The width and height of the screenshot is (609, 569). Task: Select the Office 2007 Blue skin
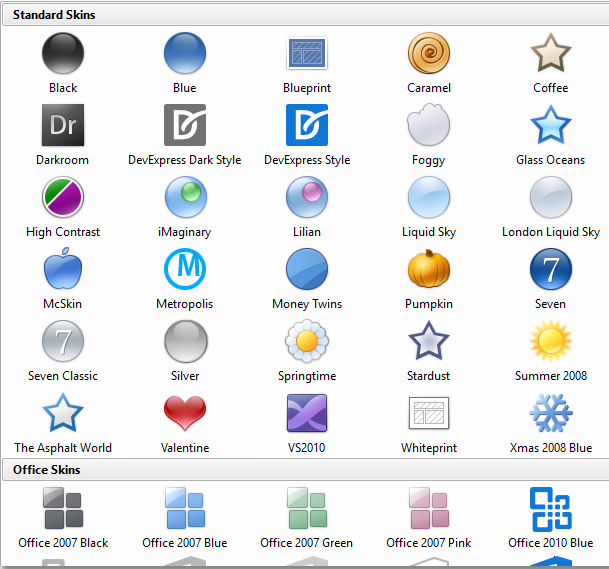coord(185,508)
